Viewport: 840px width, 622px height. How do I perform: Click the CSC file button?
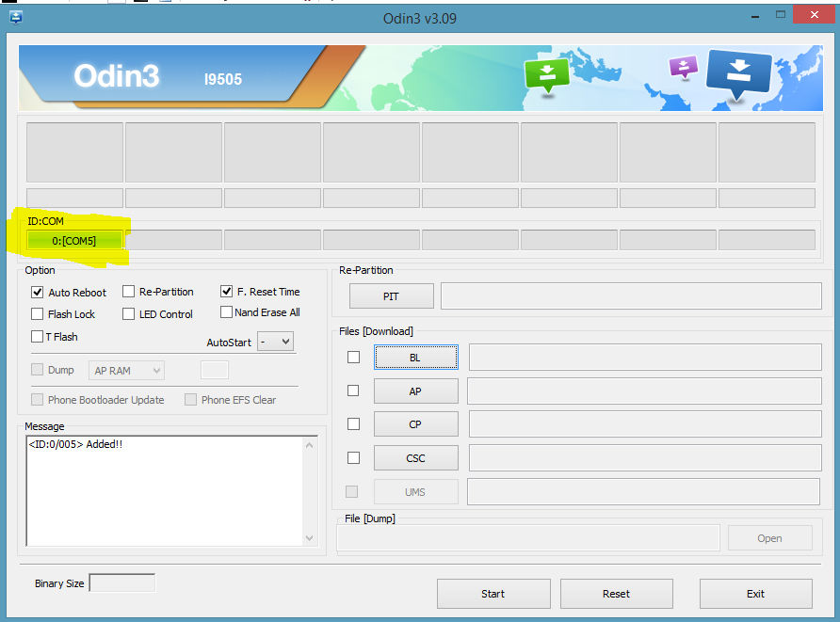pos(415,457)
